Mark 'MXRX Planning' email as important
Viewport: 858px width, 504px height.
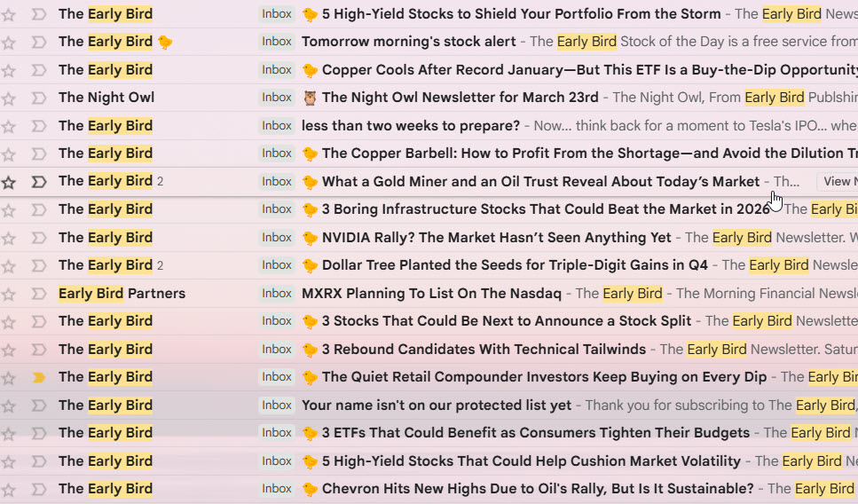(x=38, y=294)
